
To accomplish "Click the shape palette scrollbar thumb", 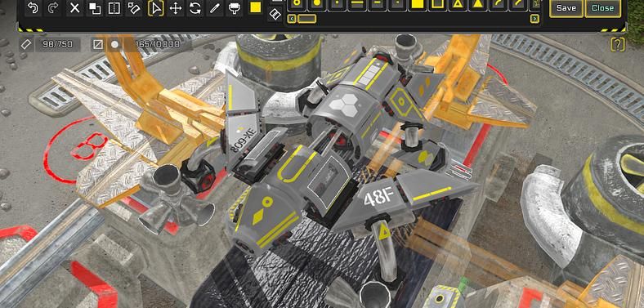I will [x=306, y=19].
